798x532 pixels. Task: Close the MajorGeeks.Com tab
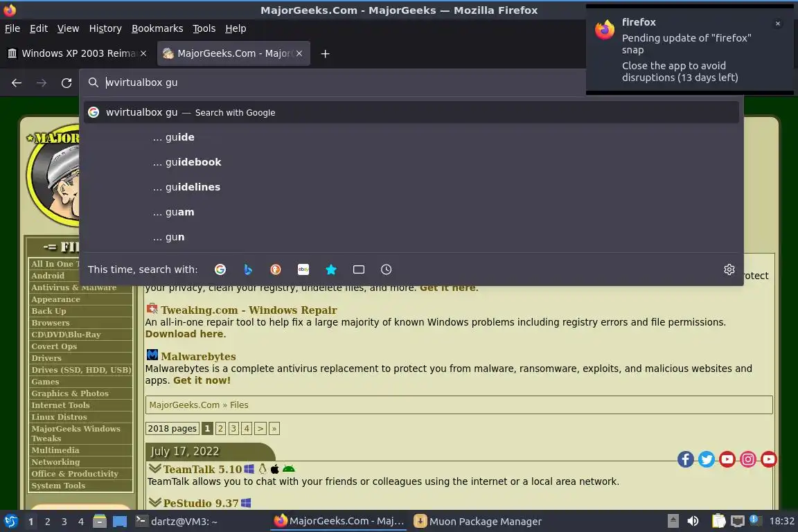[299, 53]
